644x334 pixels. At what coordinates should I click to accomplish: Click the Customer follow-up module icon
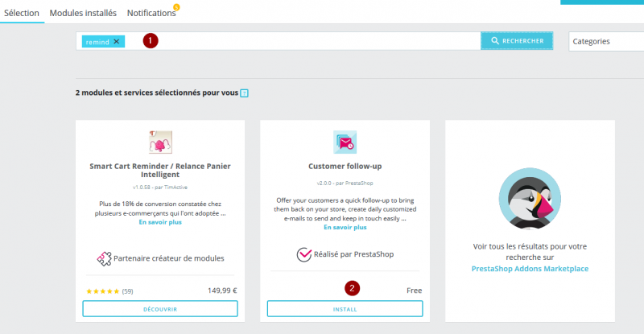click(345, 142)
